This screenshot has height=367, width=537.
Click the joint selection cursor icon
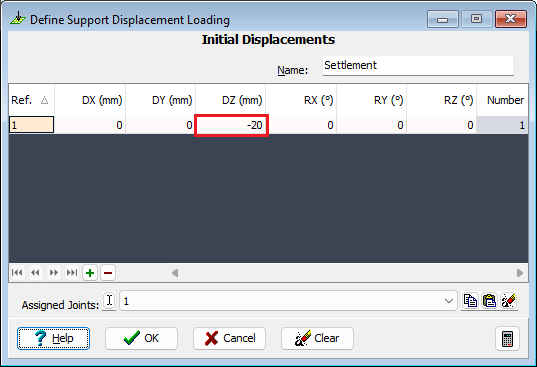pyautogui.click(x=109, y=301)
